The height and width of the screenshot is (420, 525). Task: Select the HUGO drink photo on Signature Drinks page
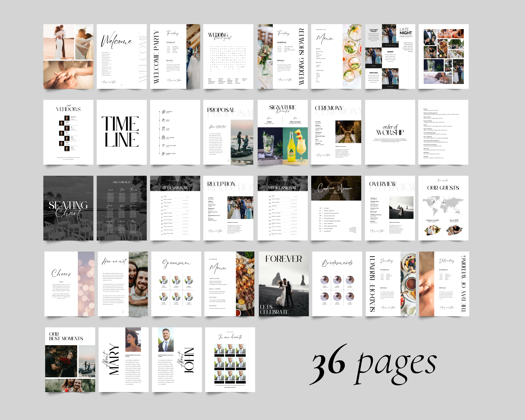click(x=270, y=146)
